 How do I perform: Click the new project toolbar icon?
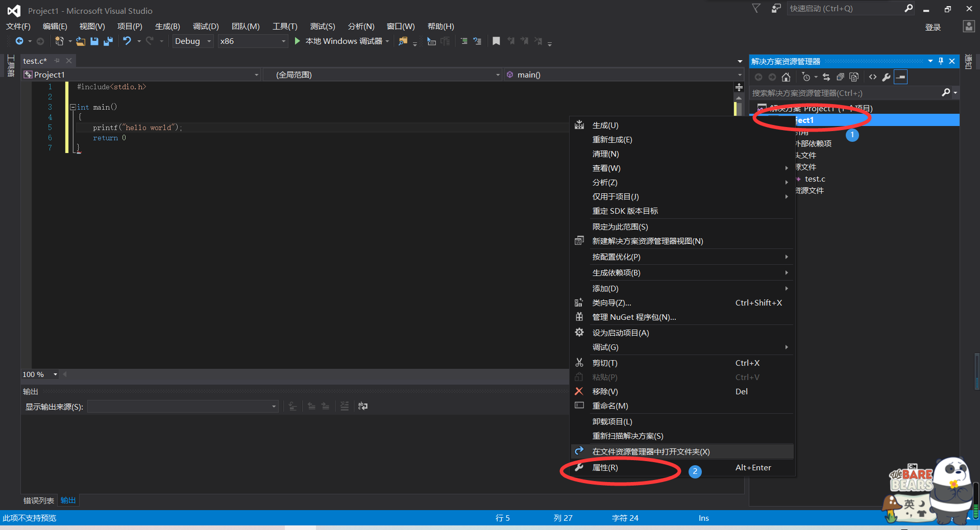coord(59,41)
